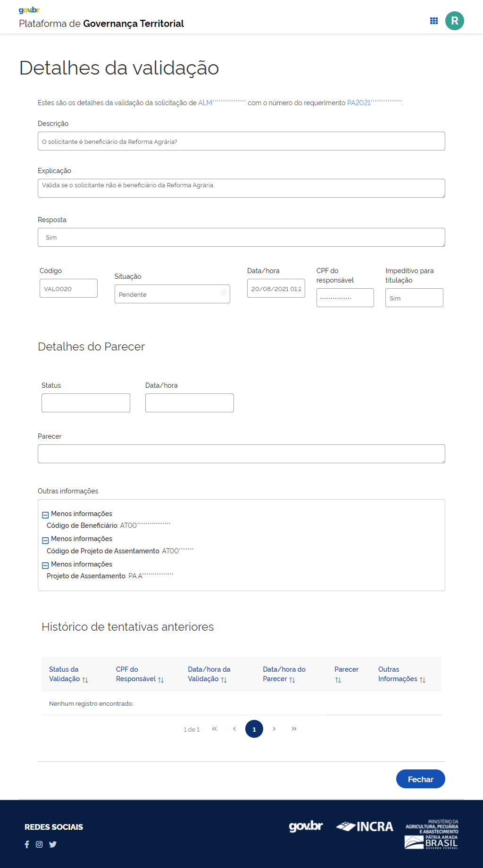Jump to last page of history
This screenshot has height=868, width=483.
[x=294, y=729]
